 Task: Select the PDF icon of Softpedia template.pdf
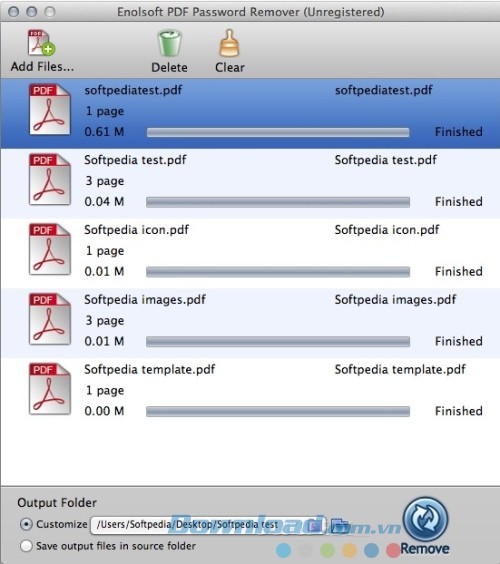pos(50,388)
